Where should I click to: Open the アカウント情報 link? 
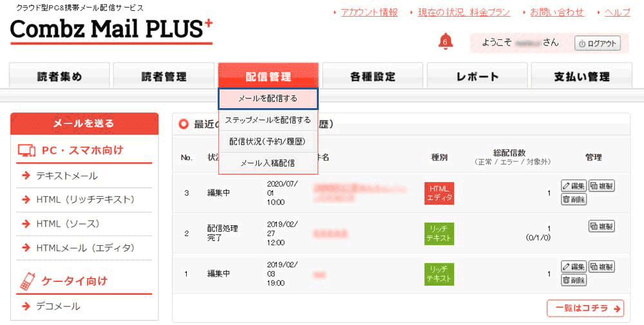tap(369, 12)
